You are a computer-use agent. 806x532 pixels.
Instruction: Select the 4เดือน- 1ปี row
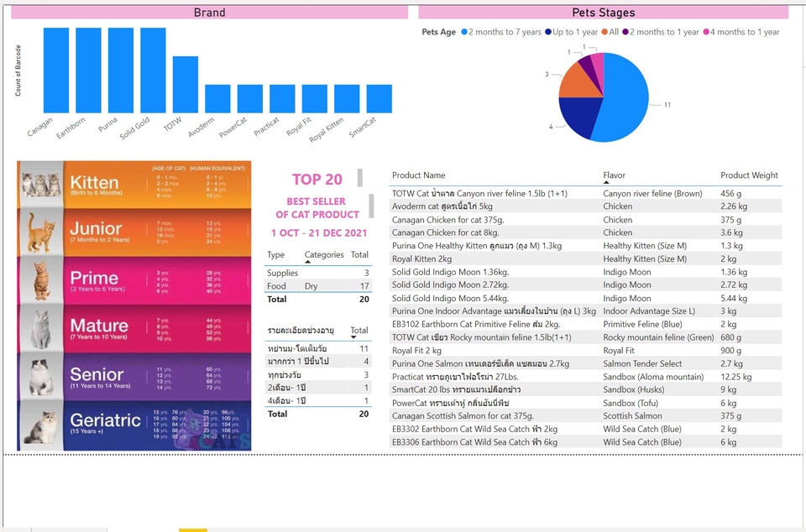(317, 400)
